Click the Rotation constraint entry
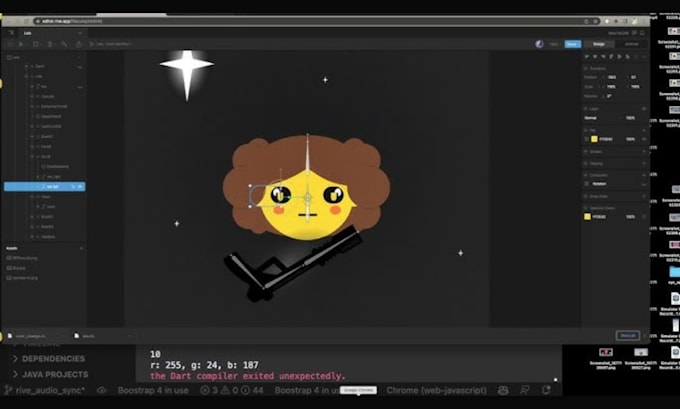The width and height of the screenshot is (680, 409). click(x=599, y=184)
